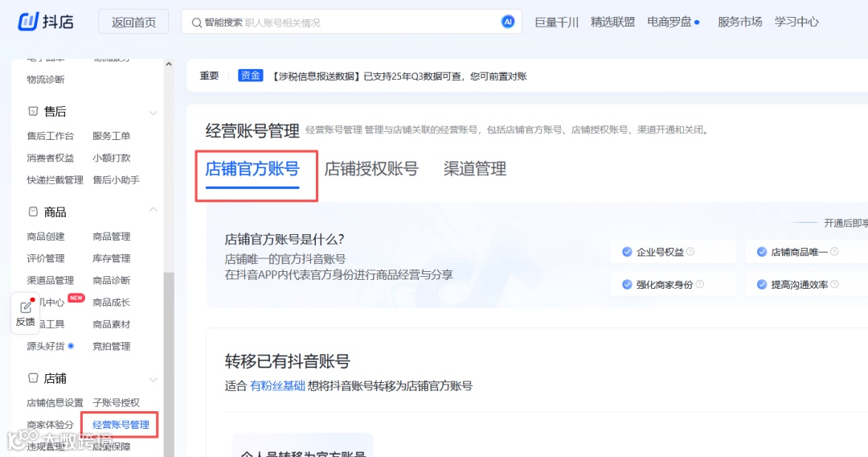This screenshot has height=457, width=868.
Task: Click the checkmark beside 提高沟通效率
Action: pyautogui.click(x=762, y=284)
